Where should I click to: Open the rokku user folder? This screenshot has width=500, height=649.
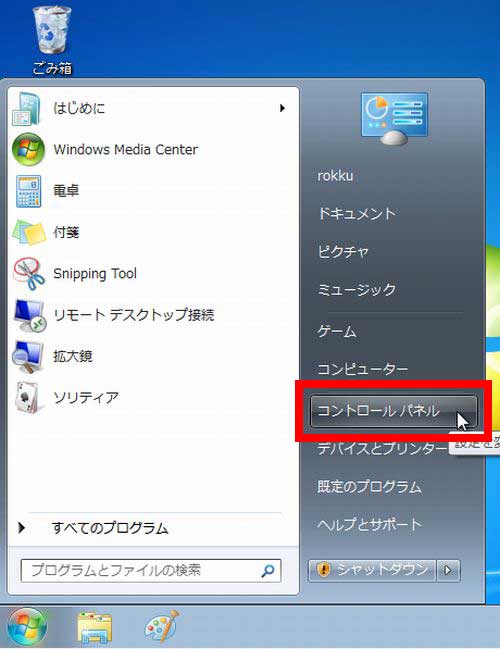pos(335,175)
